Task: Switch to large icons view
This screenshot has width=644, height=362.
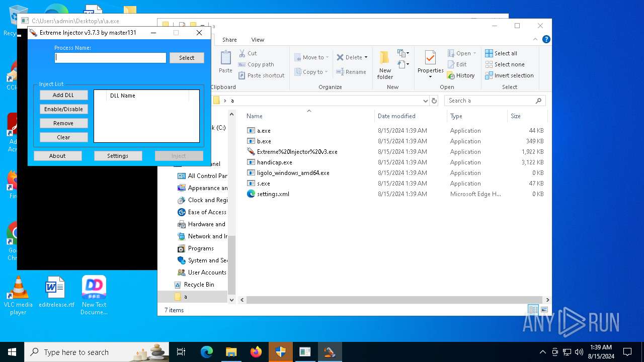Action: [544, 310]
